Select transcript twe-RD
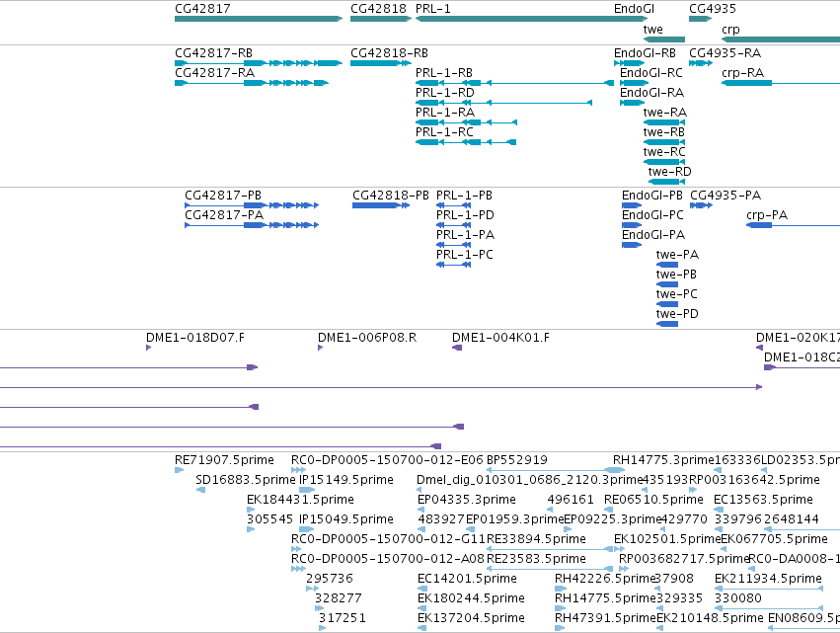The height and width of the screenshot is (633, 840). 666,183
